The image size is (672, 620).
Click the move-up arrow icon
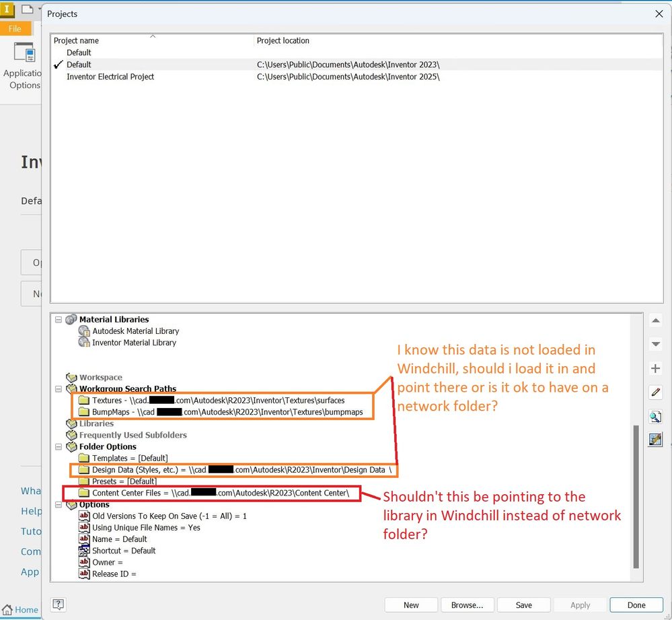click(655, 320)
